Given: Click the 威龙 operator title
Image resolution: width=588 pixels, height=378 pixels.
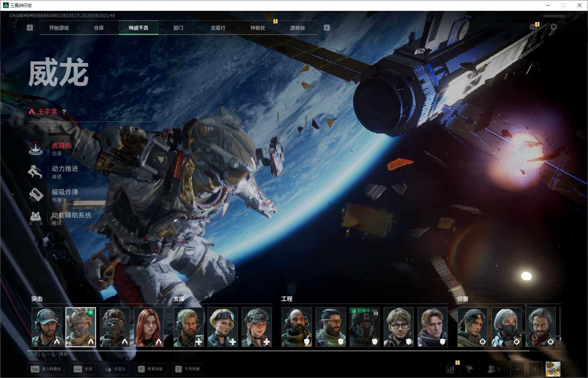Looking at the screenshot, I should (x=58, y=72).
